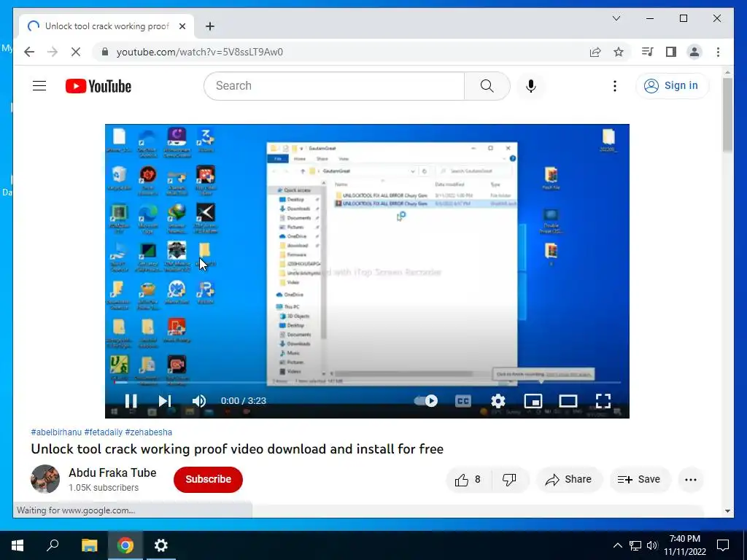Open Chrome three-dot menu
The height and width of the screenshot is (560, 747).
point(718,52)
